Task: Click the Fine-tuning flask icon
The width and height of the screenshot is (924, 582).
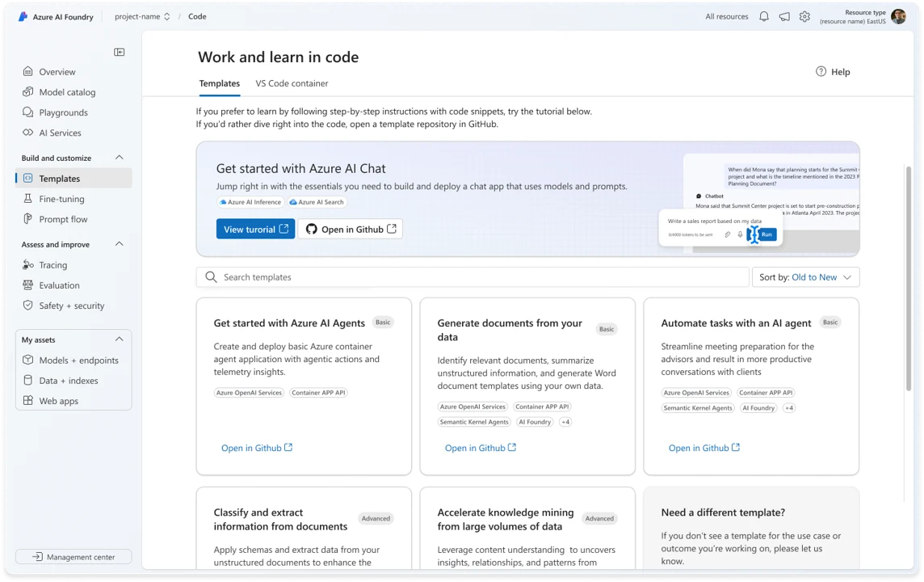Action: [27, 199]
